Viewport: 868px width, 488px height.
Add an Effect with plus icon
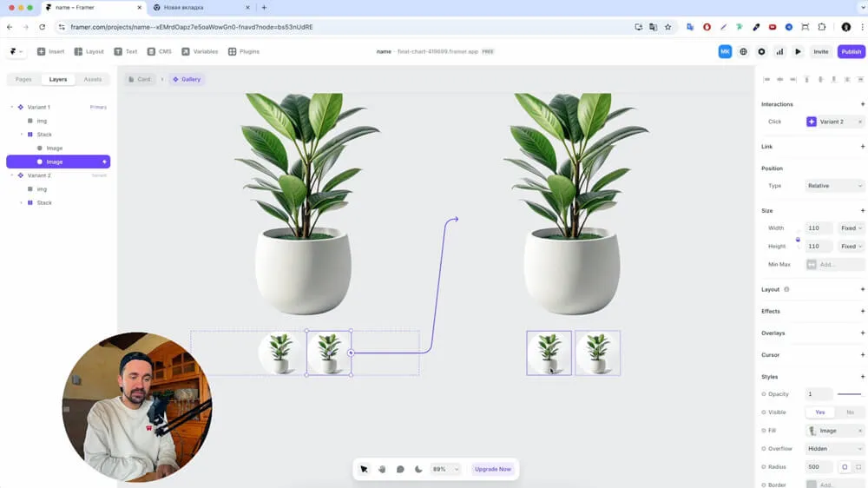[862, 312]
